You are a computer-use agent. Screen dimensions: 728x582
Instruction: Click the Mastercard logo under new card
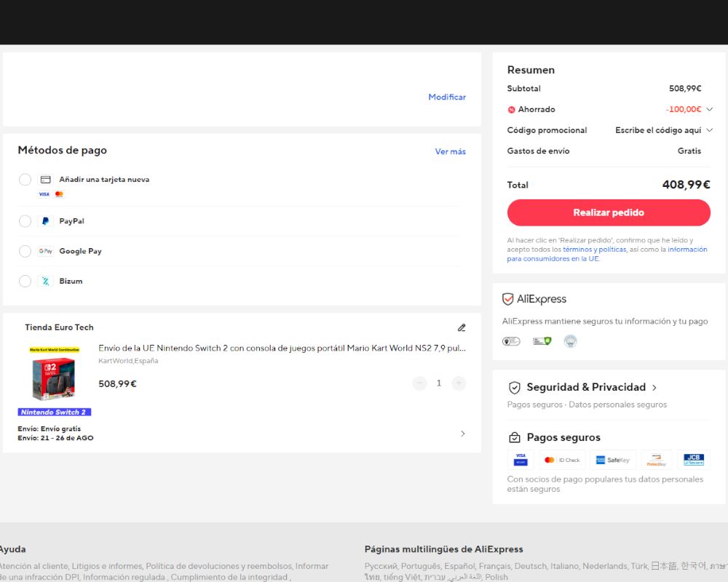coord(59,194)
